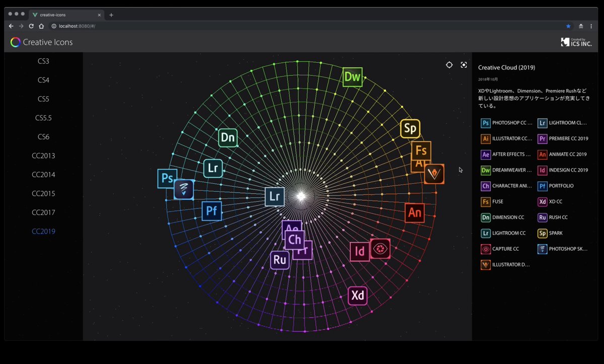Image resolution: width=604 pixels, height=364 pixels.
Task: Open PHOTOSHOP CC entry in the app list
Action: pos(506,123)
